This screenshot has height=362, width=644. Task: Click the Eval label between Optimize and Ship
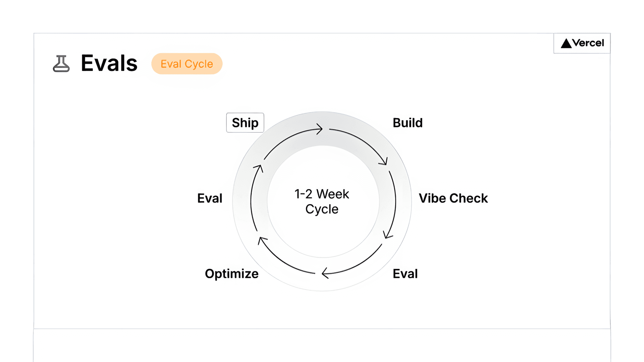coord(210,198)
